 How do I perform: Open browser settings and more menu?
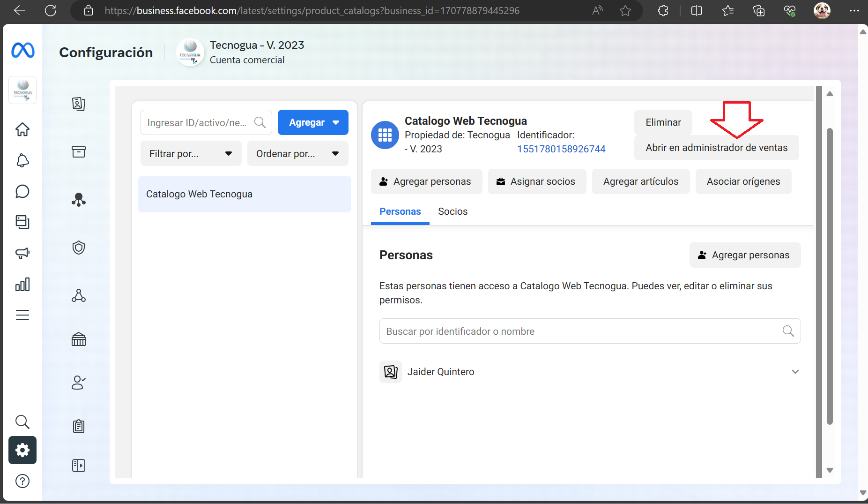point(854,10)
